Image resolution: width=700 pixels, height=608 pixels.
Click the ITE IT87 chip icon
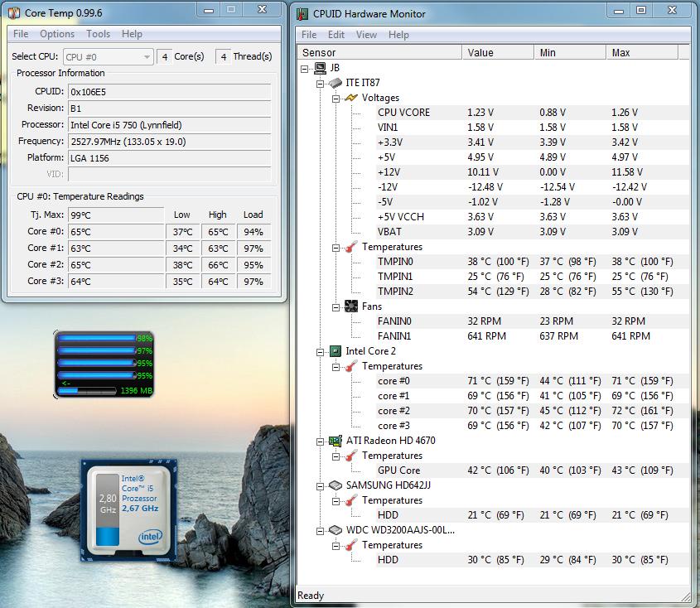(x=336, y=83)
